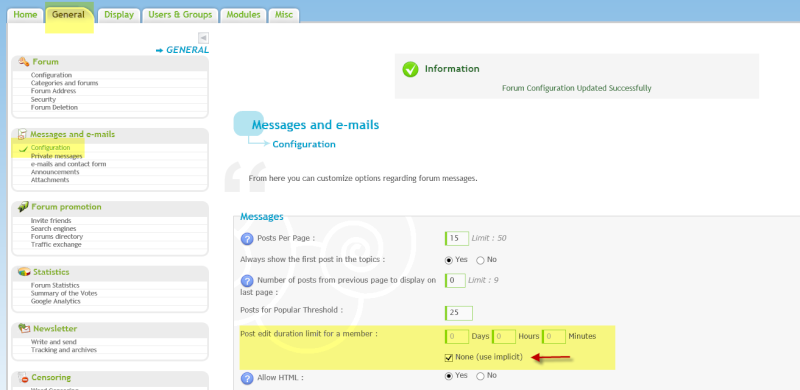Select No for Allow HTML
Screen dimensions: 800x390
[480, 376]
